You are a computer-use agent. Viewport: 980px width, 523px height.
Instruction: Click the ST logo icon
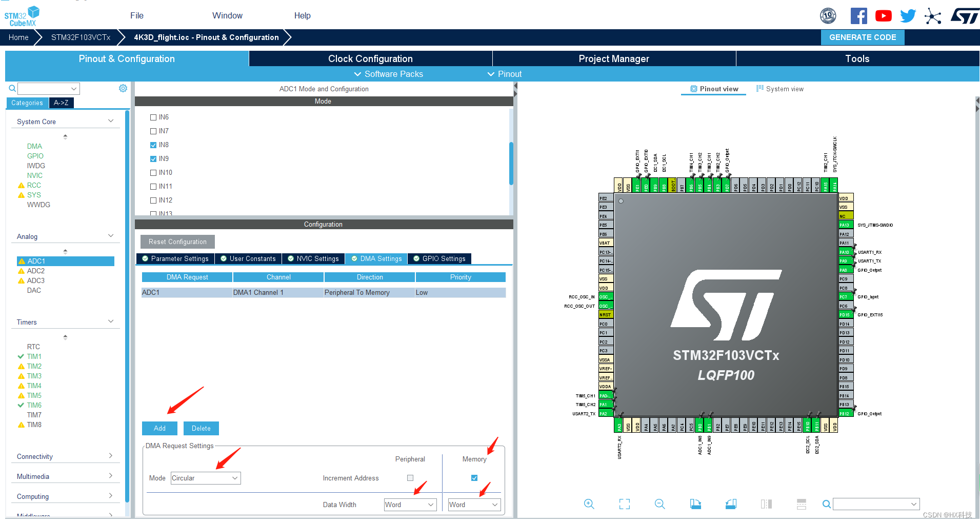point(965,16)
